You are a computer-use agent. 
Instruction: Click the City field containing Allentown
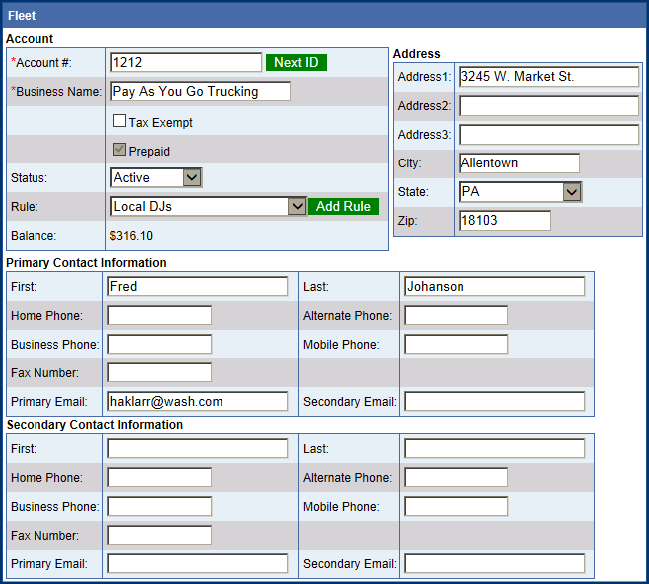click(519, 163)
